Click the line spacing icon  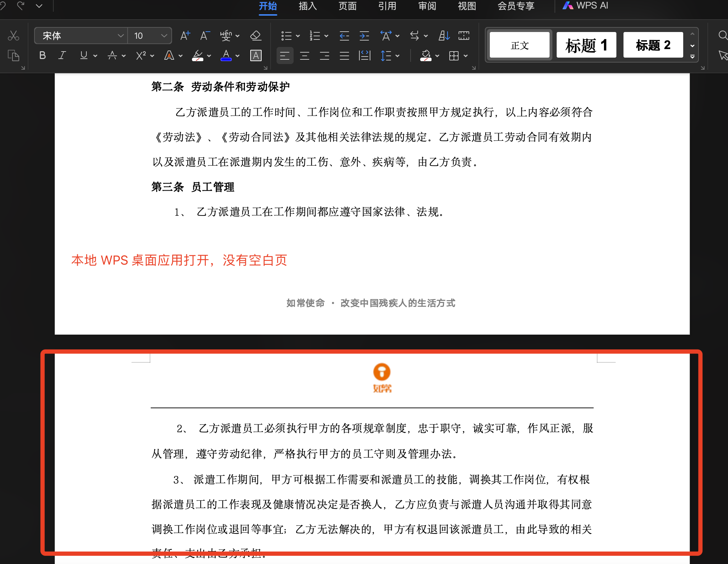click(x=386, y=55)
